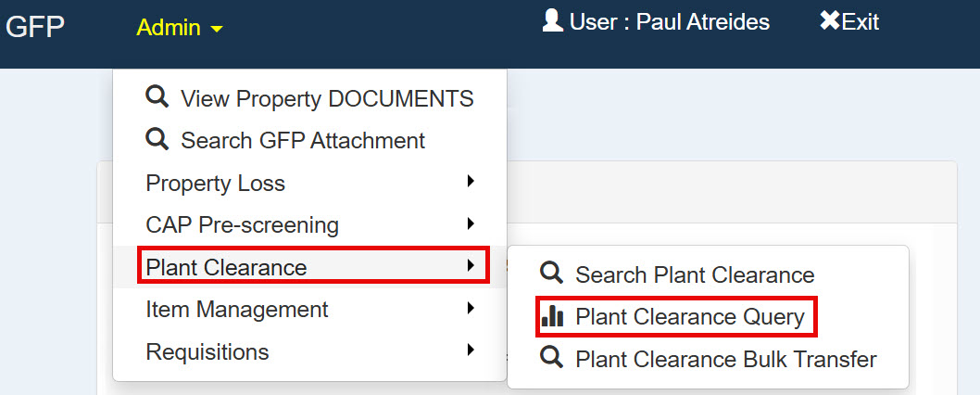Expand the Property Loss submenu arrow
Screen dimensions: 980x395
[471, 182]
